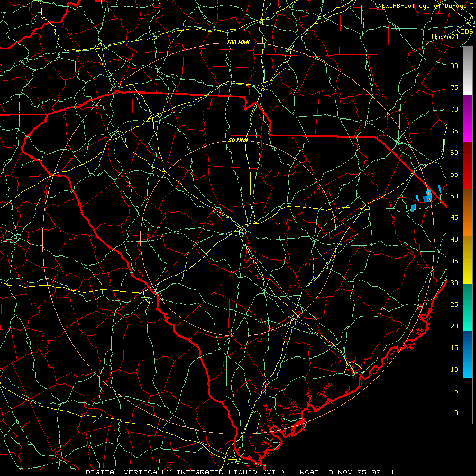Click the 5 value on the color scale

pos(456,391)
